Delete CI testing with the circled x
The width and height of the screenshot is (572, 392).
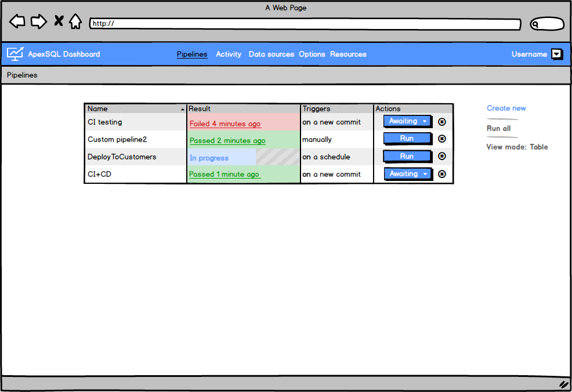[442, 122]
